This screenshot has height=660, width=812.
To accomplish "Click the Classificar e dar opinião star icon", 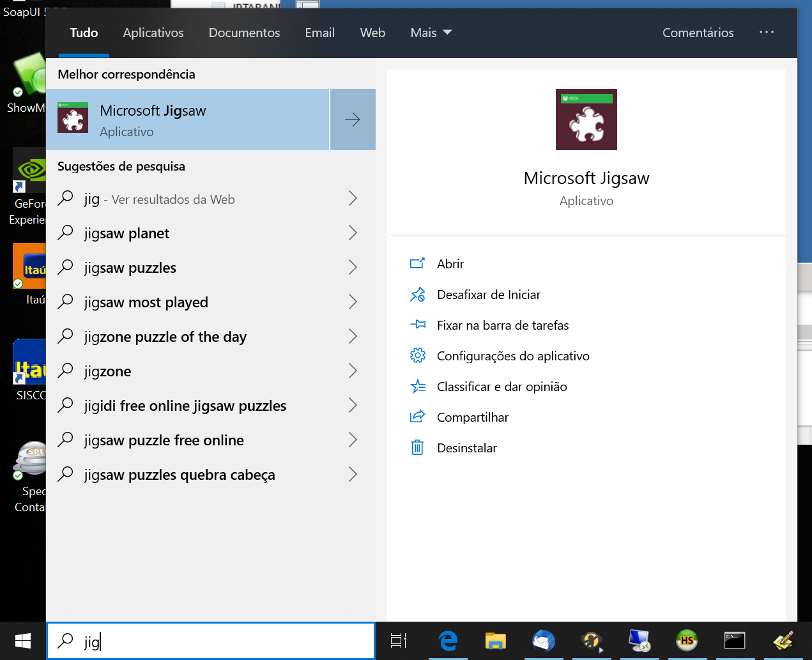I will tap(417, 386).
